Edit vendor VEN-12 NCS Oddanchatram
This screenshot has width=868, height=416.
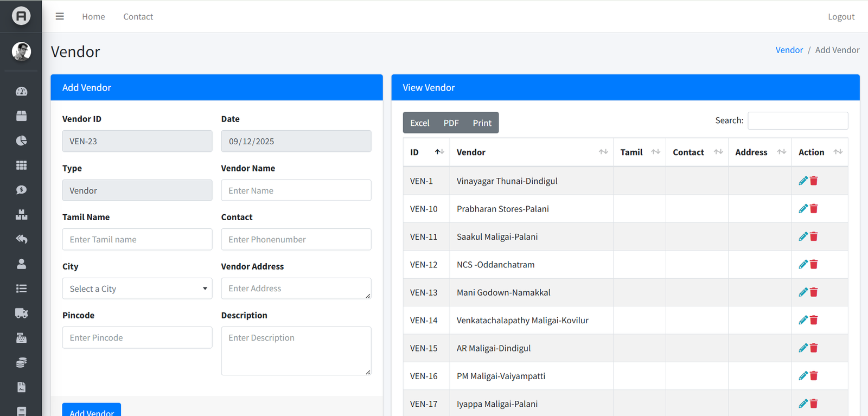(x=803, y=264)
